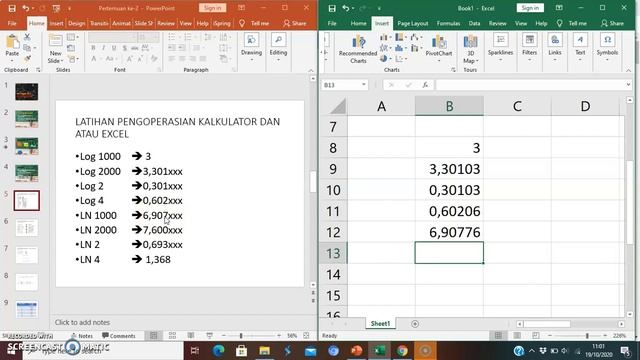Expand the Excel formula bar
This screenshot has width=640, height=360.
(x=628, y=84)
